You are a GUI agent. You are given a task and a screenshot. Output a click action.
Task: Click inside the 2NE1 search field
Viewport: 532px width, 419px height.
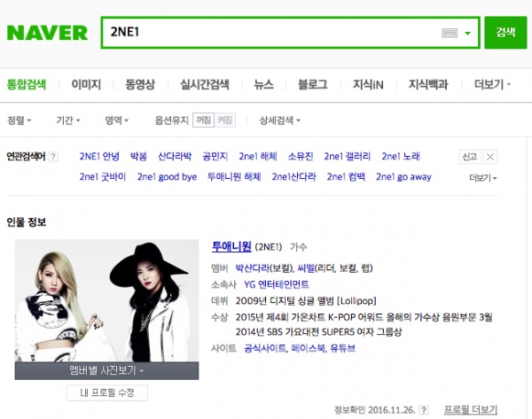coord(271,33)
